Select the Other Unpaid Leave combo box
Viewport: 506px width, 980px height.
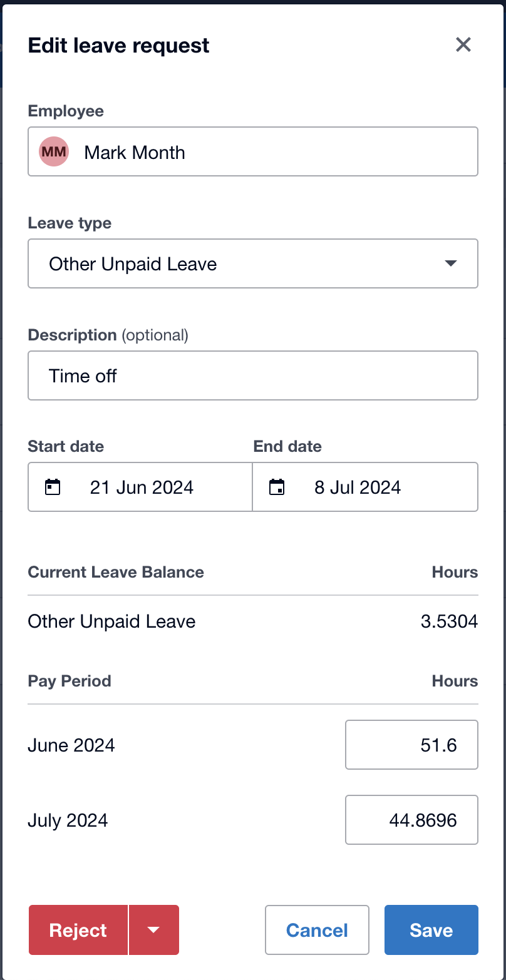pos(238,263)
